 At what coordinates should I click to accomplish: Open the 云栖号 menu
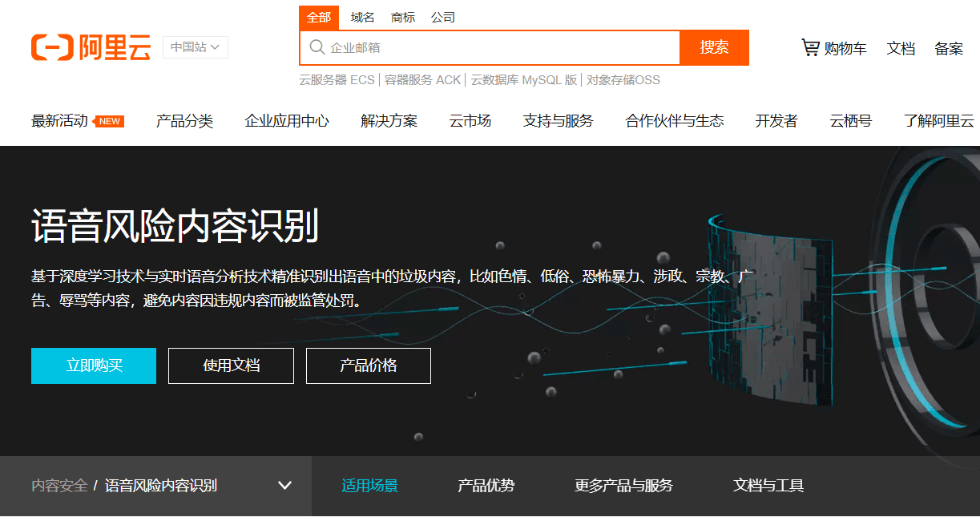pyautogui.click(x=851, y=121)
